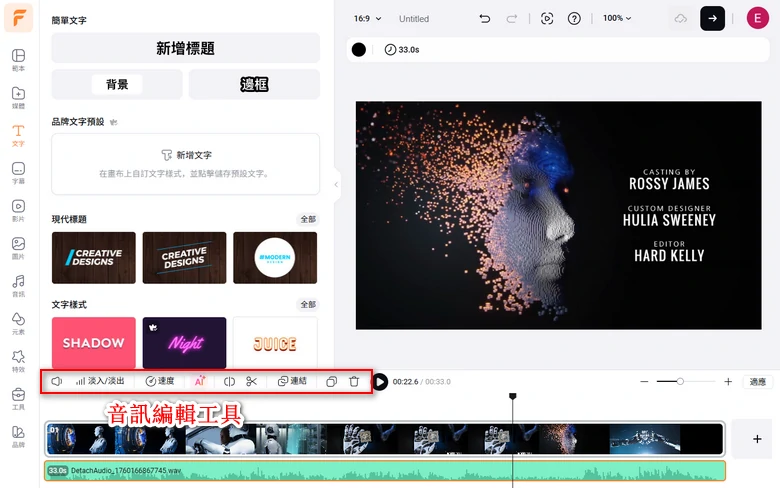Open the Elements sidebar panel
This screenshot has width=780, height=488.
click(x=18, y=323)
